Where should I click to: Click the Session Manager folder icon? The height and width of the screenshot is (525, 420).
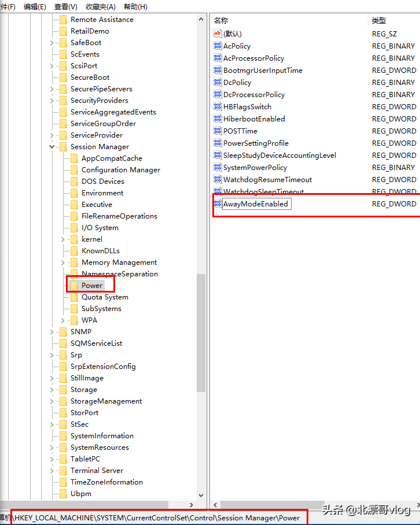click(x=63, y=147)
